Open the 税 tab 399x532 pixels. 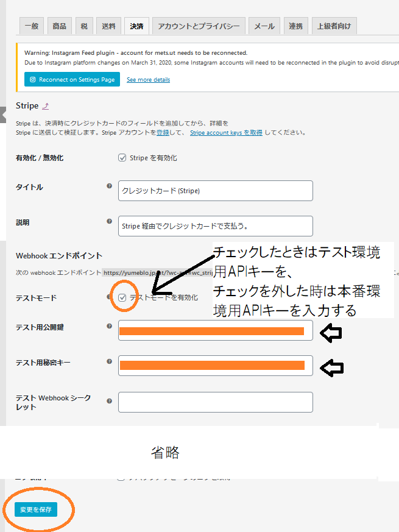(84, 26)
